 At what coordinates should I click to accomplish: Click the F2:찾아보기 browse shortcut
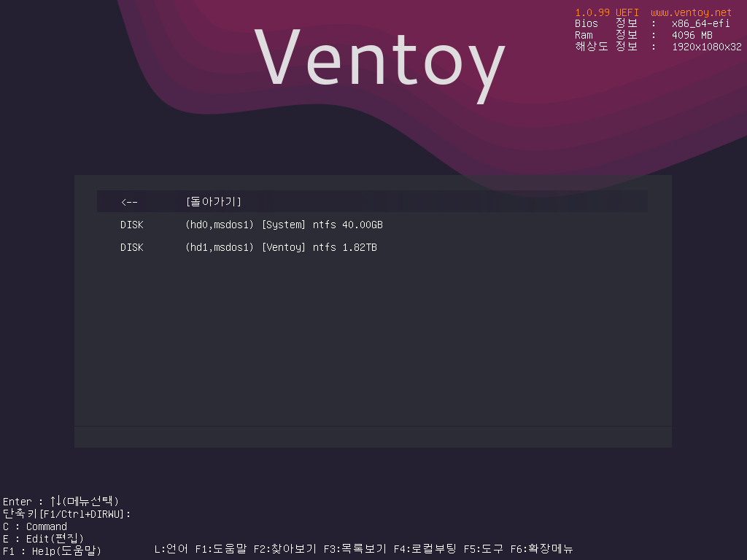(x=285, y=549)
